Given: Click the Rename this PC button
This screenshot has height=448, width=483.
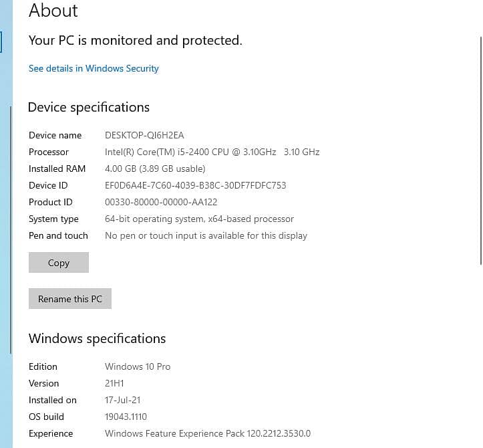Looking at the screenshot, I should [x=70, y=299].
